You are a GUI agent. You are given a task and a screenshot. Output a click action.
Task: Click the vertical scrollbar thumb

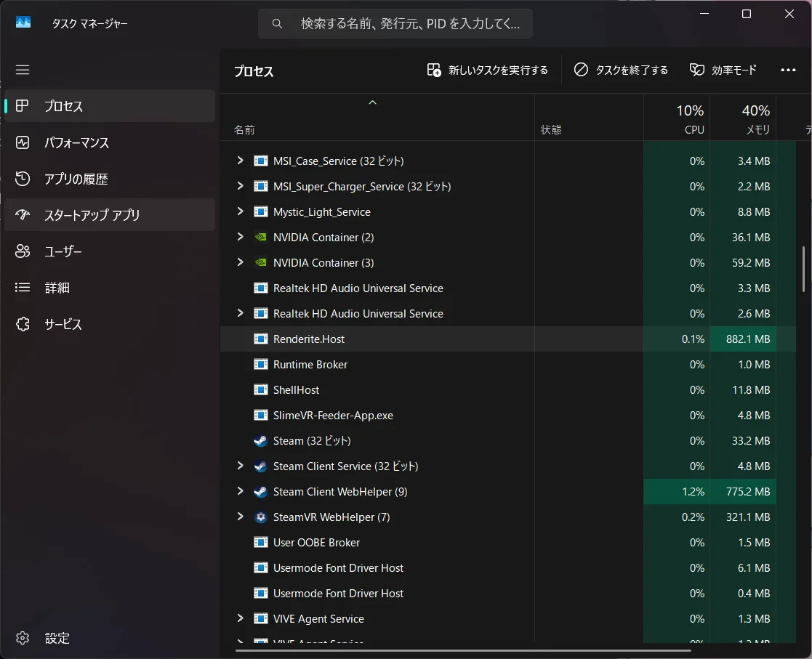point(804,269)
